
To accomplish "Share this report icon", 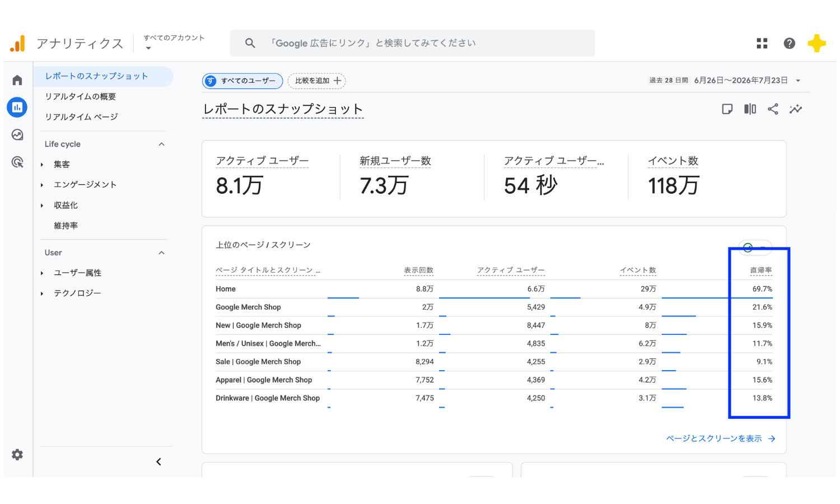I will 773,109.
